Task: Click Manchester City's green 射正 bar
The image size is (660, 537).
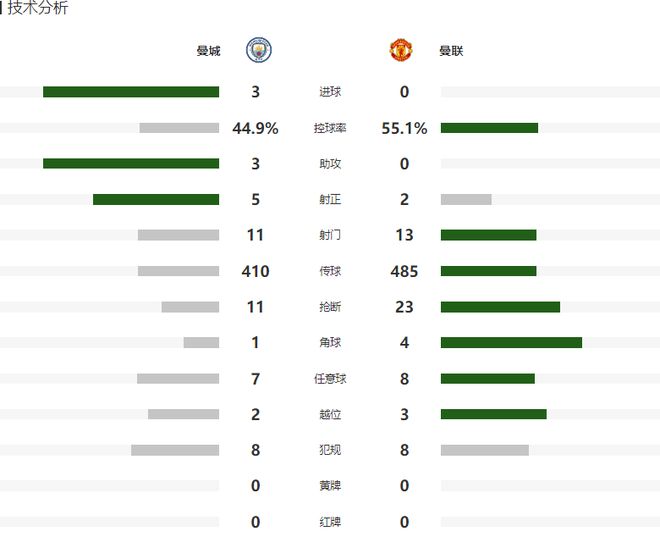Action: [156, 199]
